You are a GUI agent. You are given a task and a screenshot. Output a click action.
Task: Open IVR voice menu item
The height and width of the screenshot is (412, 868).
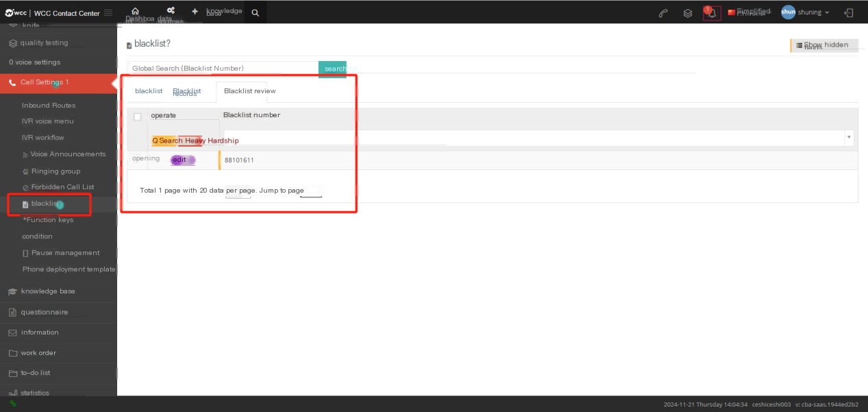[x=48, y=121]
